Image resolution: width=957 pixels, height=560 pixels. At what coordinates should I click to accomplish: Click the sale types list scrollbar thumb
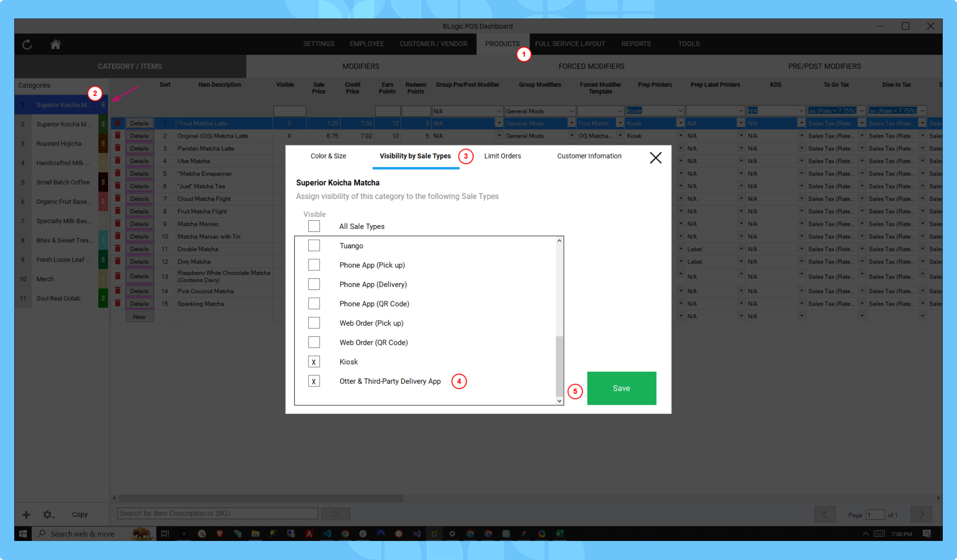[x=559, y=366]
